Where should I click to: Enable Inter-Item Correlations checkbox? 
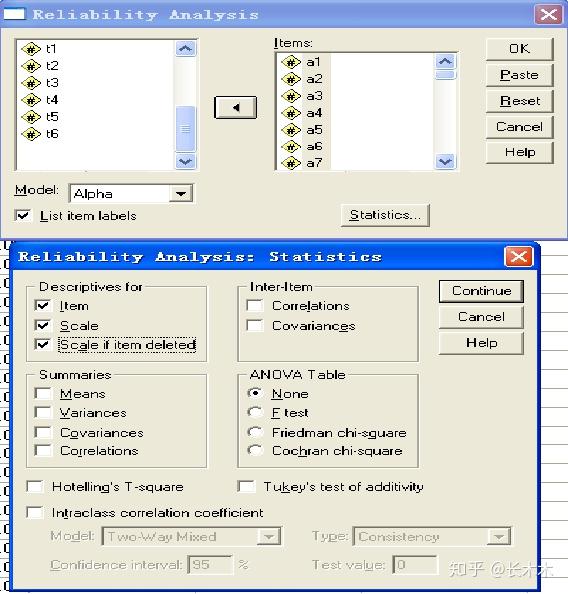point(254,305)
